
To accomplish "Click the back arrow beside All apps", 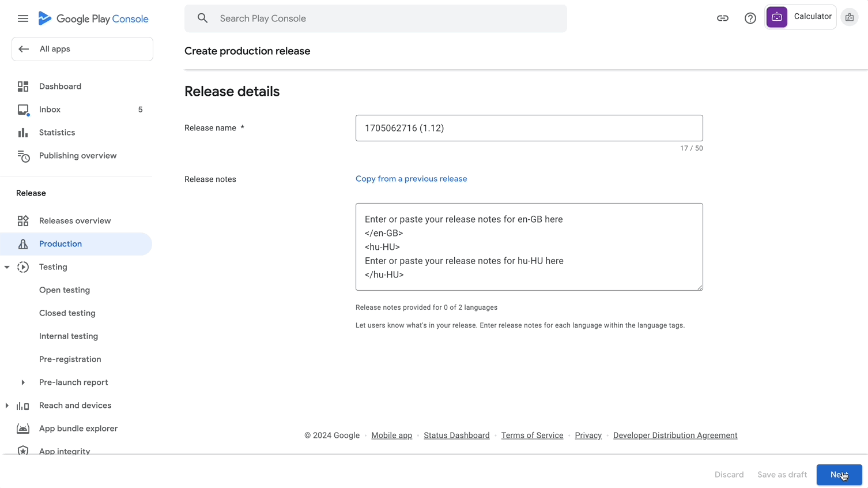I will pyautogui.click(x=24, y=48).
